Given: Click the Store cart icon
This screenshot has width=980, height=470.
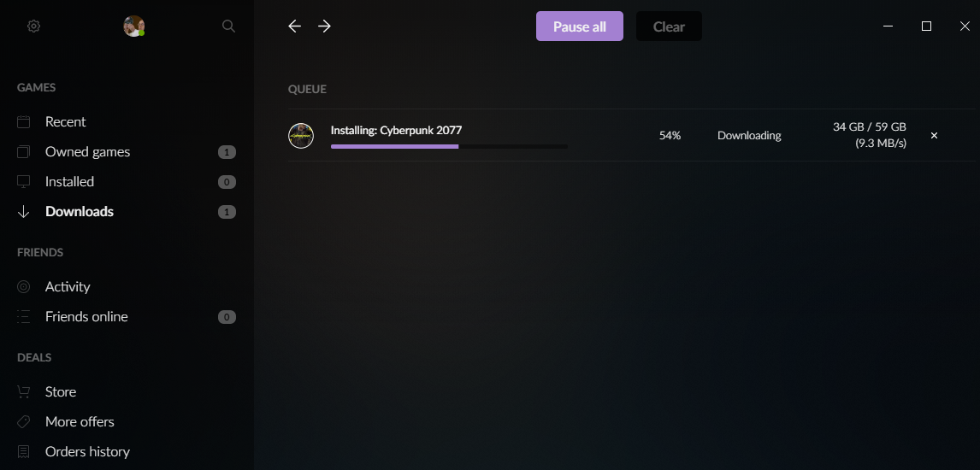Looking at the screenshot, I should [x=24, y=392].
